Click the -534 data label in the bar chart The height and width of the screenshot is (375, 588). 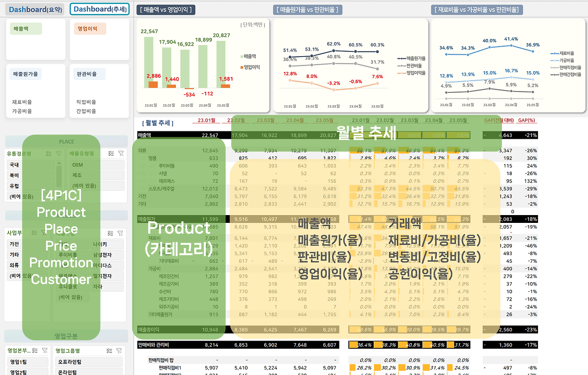[x=188, y=94]
